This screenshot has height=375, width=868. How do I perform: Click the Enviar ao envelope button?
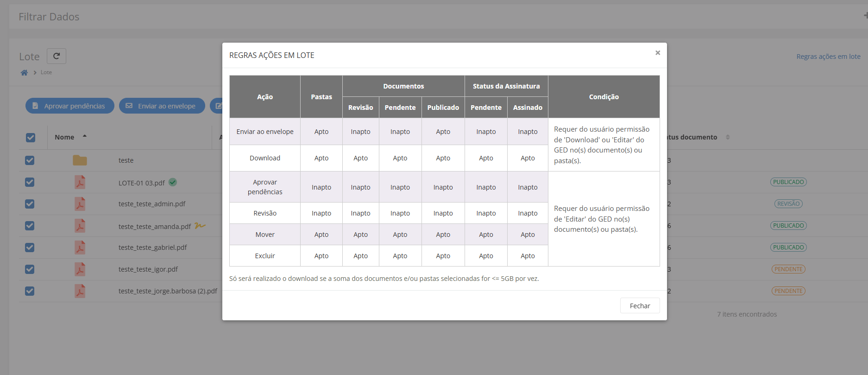click(162, 106)
